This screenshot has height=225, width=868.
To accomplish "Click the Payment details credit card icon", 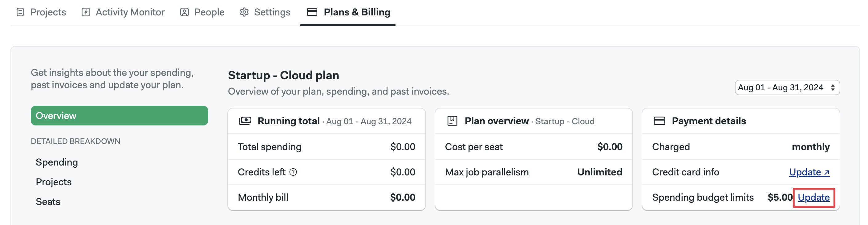I will (x=659, y=121).
